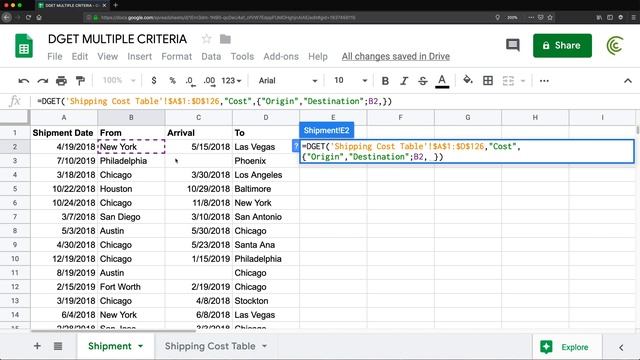Open the Help menu

(x=318, y=56)
